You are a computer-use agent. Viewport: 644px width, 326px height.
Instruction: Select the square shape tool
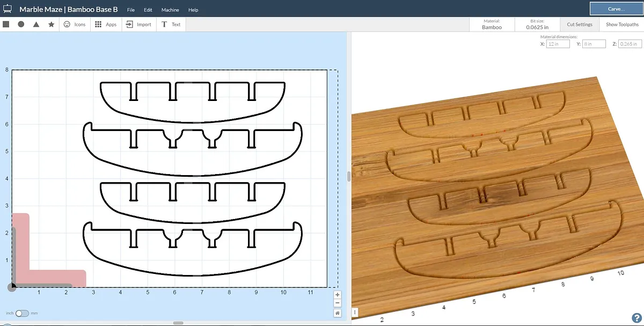pyautogui.click(x=6, y=24)
